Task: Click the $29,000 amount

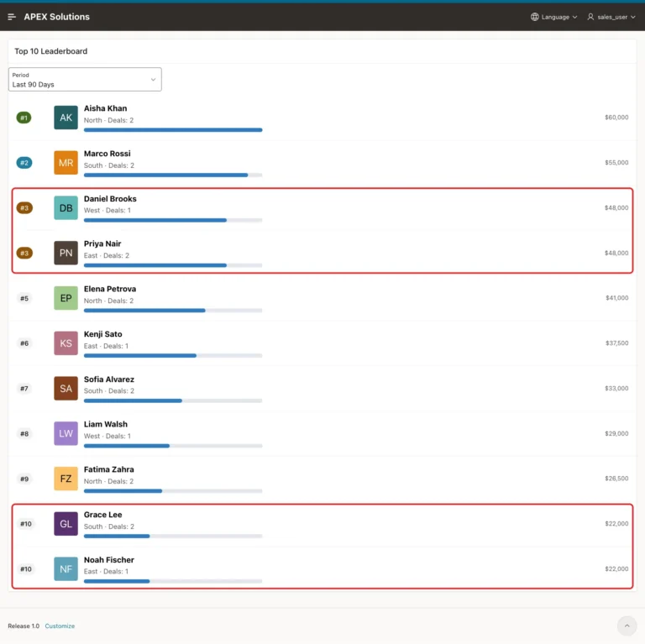Action: click(616, 433)
